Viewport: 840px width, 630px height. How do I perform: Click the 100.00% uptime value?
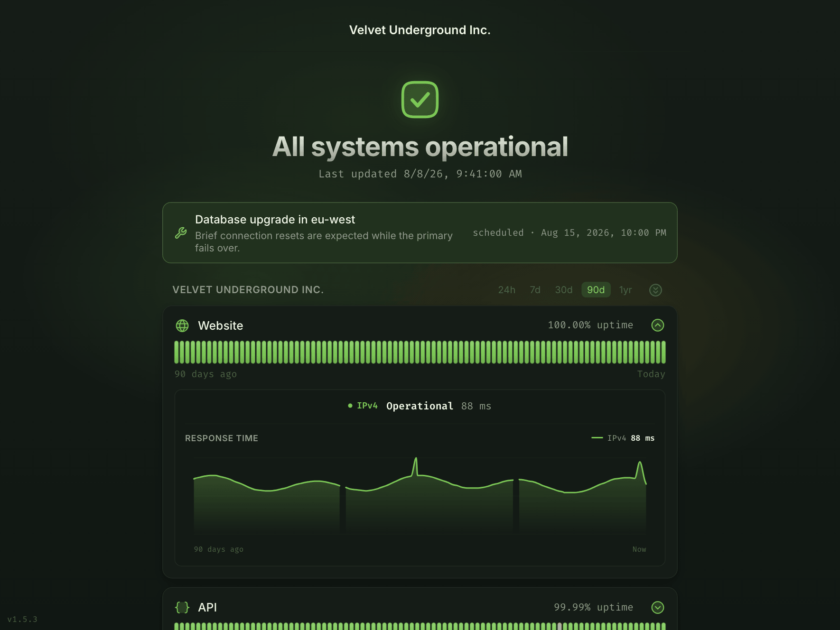590,325
